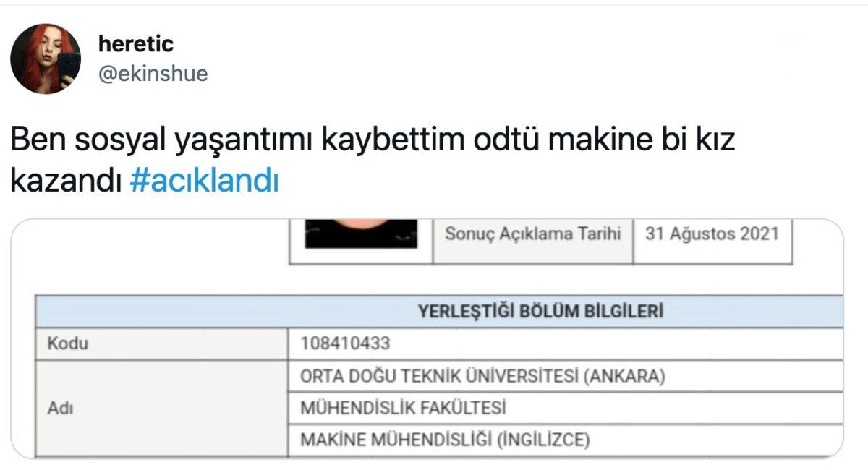The image size is (868, 470).
Task: Click the blacked-out student photo
Action: coord(359,235)
